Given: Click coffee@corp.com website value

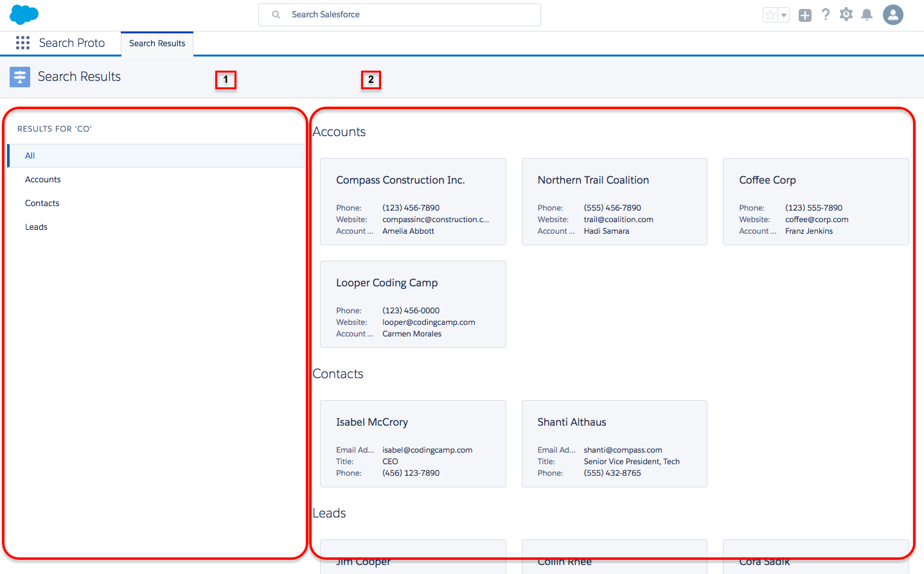Looking at the screenshot, I should (817, 220).
